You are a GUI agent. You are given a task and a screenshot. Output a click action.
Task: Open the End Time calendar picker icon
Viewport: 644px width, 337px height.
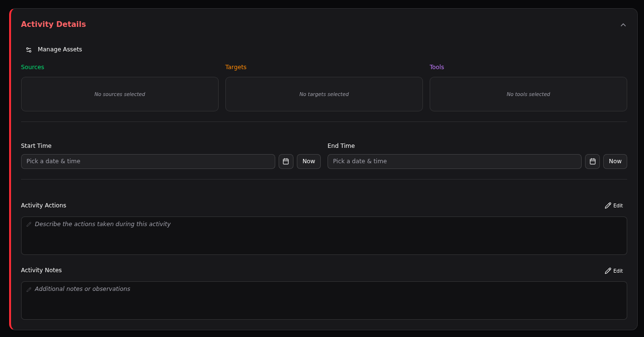(592, 162)
